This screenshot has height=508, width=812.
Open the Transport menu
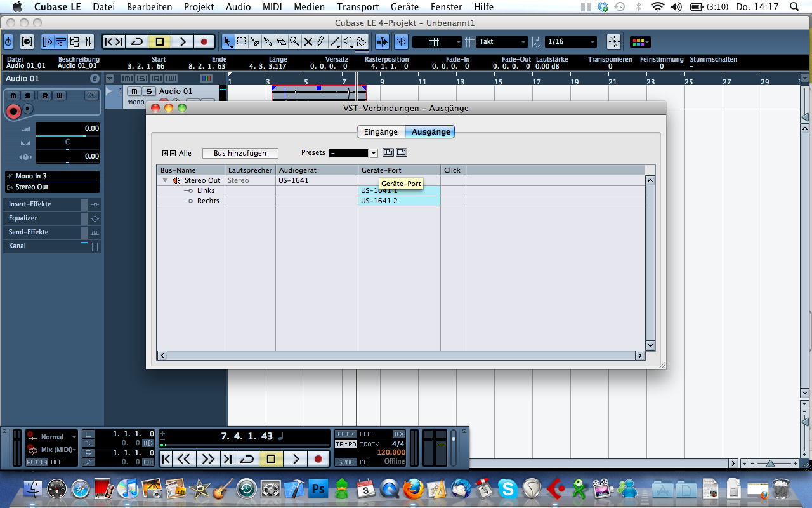tap(358, 7)
